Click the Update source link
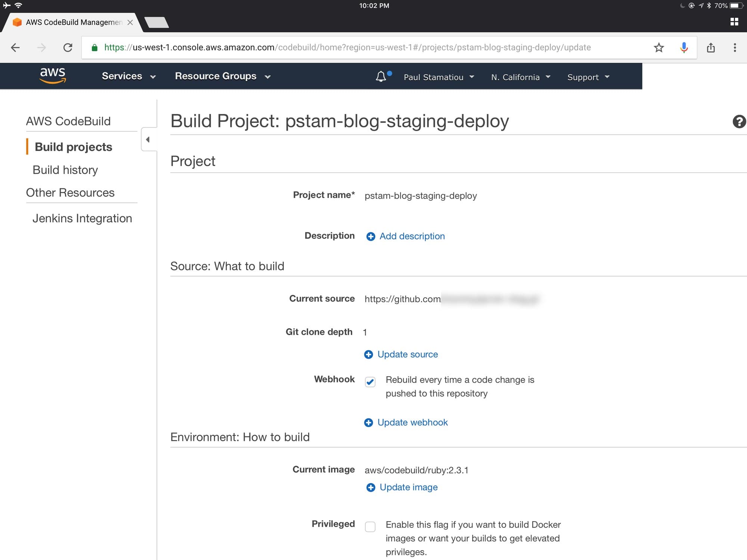Viewport: 747px width, 560px height. point(407,354)
